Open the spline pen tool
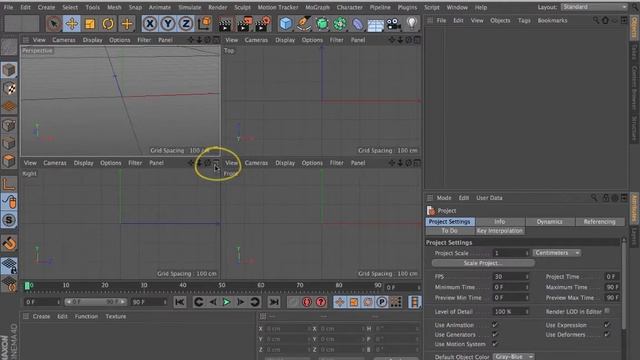This screenshot has height=360, width=640. 304,24
